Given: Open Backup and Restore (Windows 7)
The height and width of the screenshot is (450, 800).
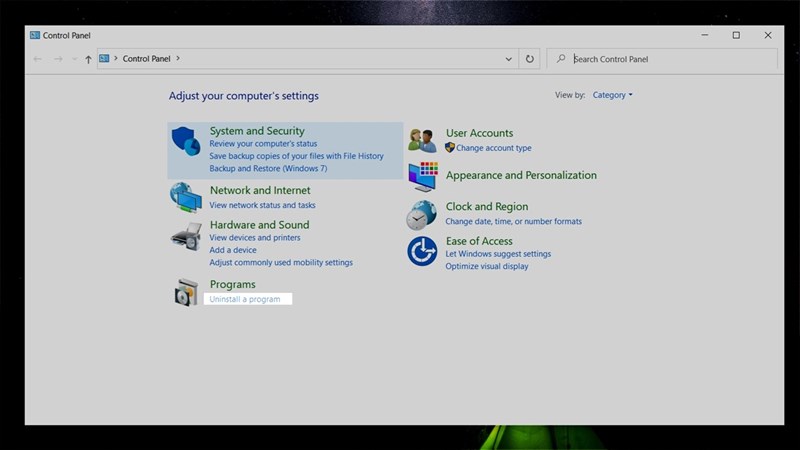Looking at the screenshot, I should click(268, 168).
